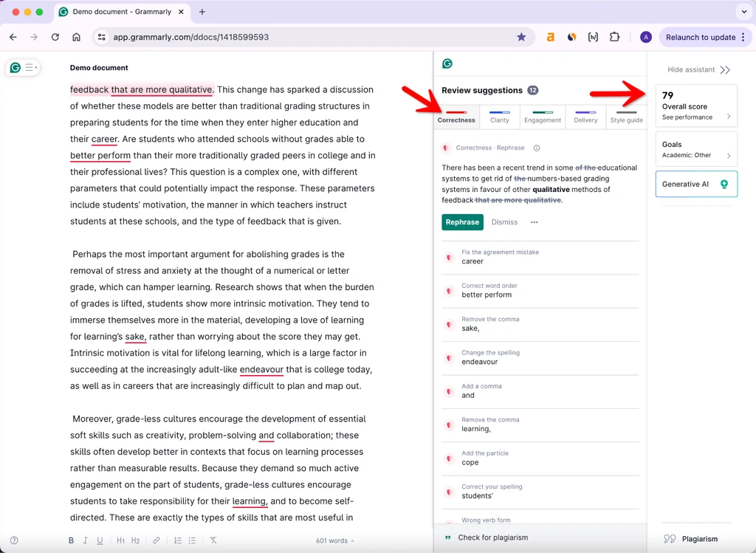Expand the Change the spelling endeavour suggestion
This screenshot has width=756, height=553.
pos(540,358)
